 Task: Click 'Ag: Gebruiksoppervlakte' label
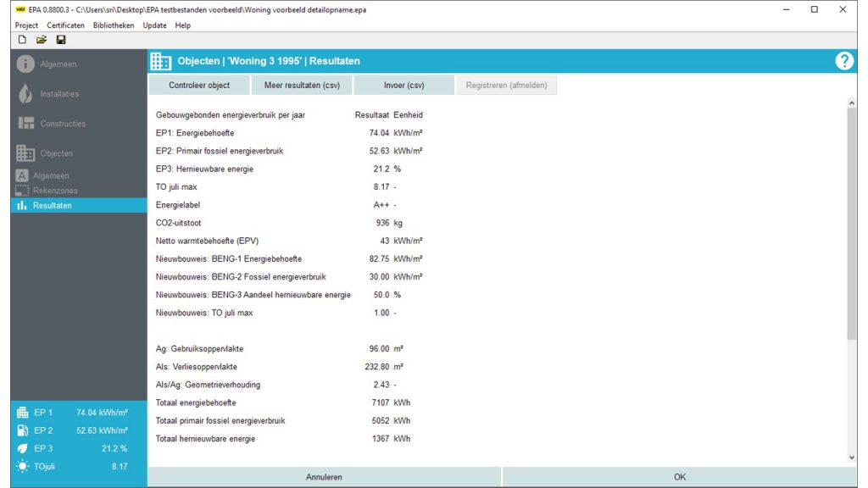point(199,348)
